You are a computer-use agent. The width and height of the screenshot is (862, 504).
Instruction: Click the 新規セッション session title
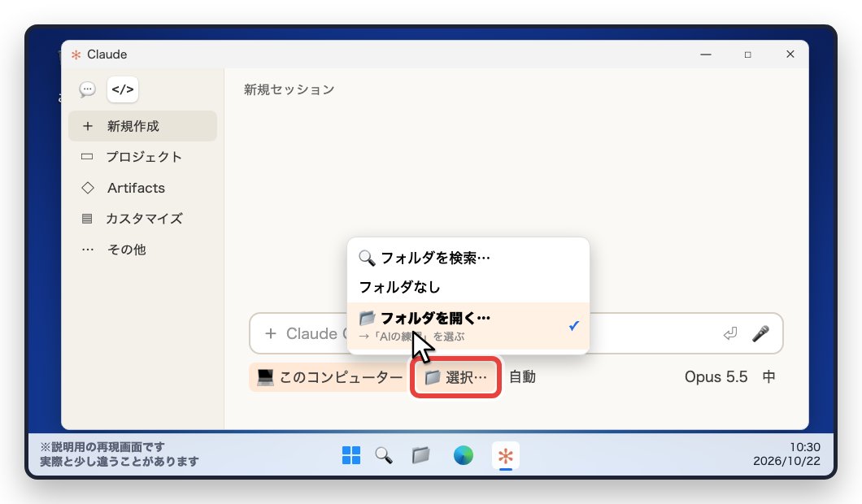point(290,89)
